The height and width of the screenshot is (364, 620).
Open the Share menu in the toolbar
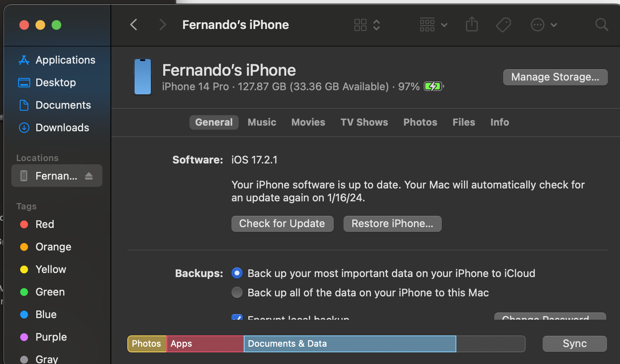point(472,25)
